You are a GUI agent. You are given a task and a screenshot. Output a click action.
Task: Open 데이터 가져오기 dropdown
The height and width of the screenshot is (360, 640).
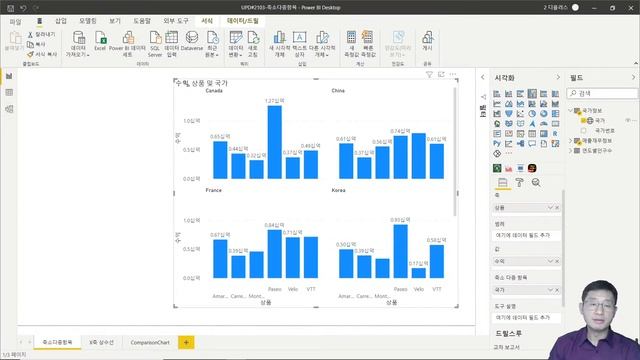pos(78,44)
